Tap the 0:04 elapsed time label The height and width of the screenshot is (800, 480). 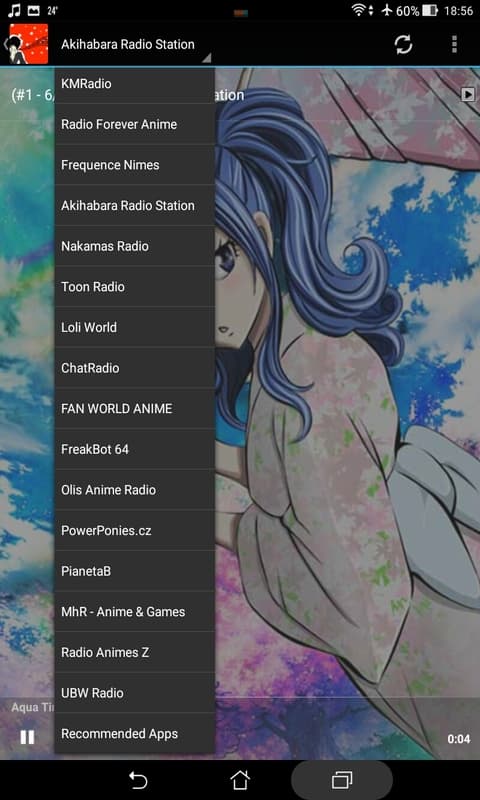click(459, 738)
